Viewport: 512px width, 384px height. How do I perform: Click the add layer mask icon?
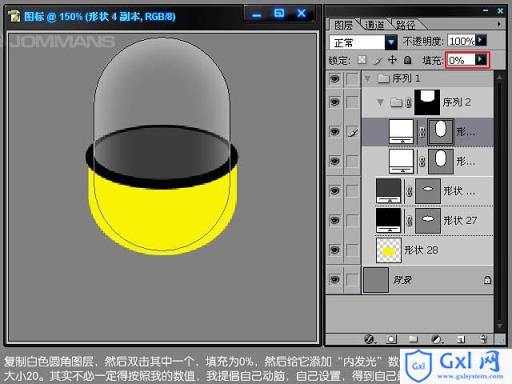point(392,339)
